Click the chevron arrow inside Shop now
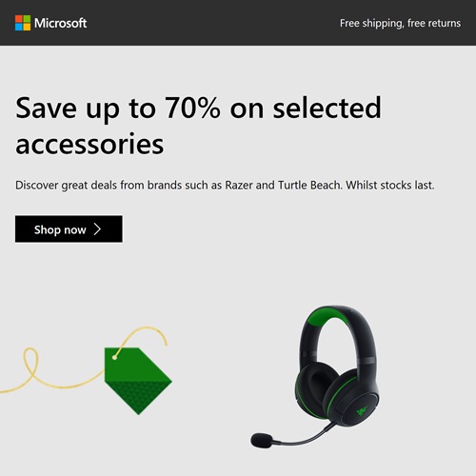476x476 pixels. [x=97, y=229]
